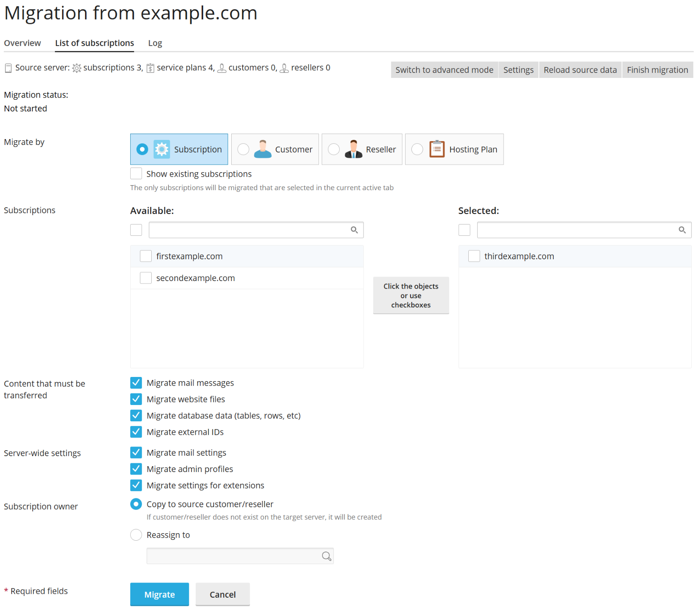Image resolution: width=700 pixels, height=614 pixels.
Task: Click the Finish migration button
Action: click(657, 70)
